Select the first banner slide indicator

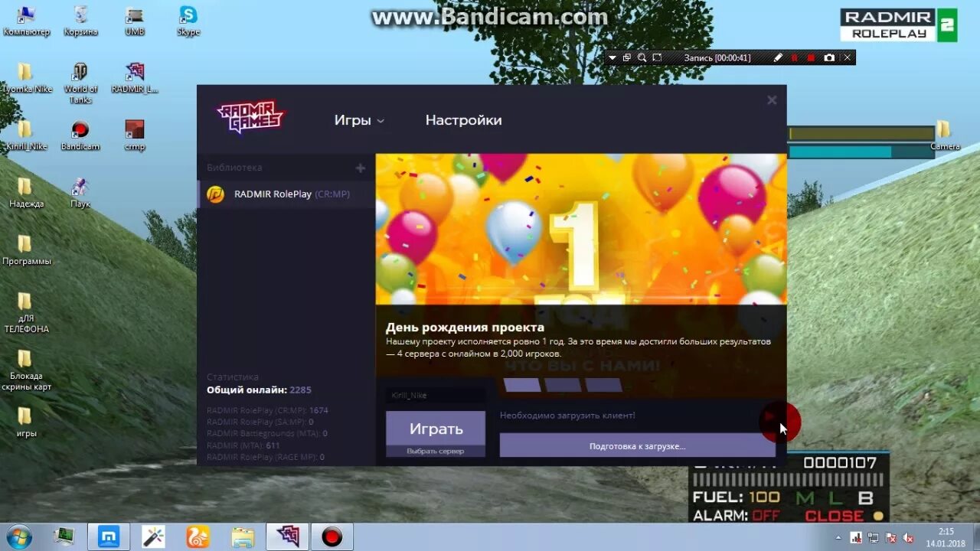pyautogui.click(x=522, y=385)
